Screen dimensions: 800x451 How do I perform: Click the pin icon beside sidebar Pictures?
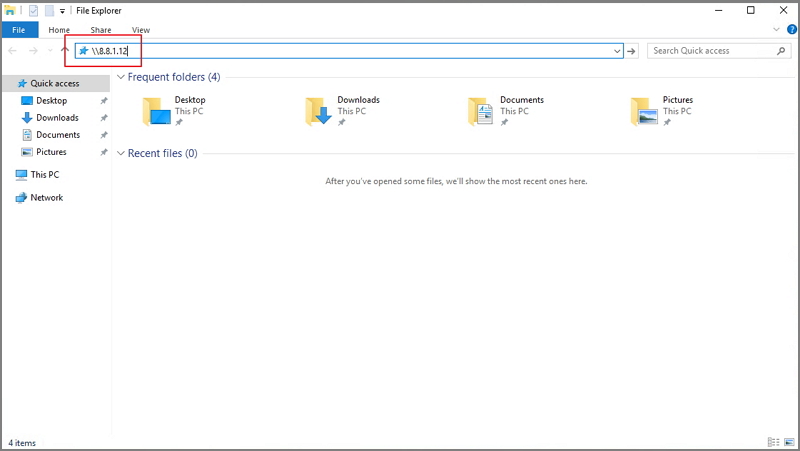(x=104, y=152)
